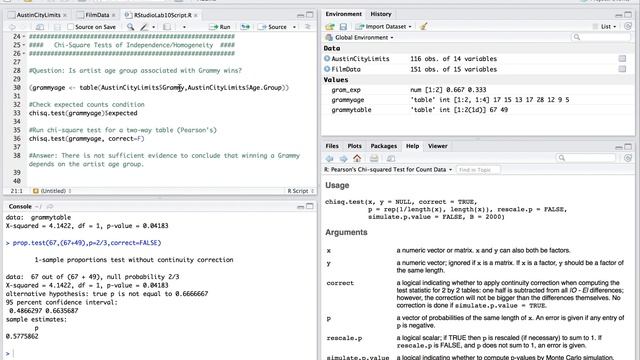Image resolution: width=640 pixels, height=360 pixels.
Task: Close the AustinCityLimits tab
Action: pos(65,15)
